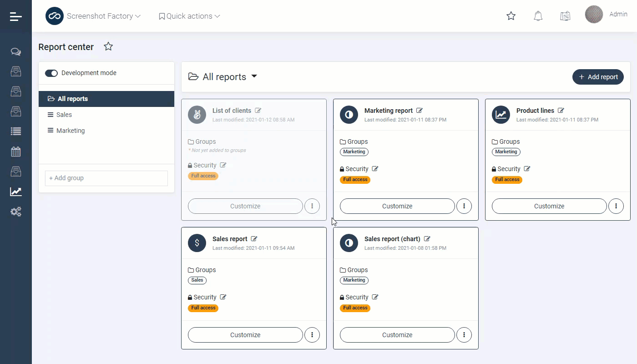Edit security of Sales report
Viewport: 637px width, 364px height.
click(x=223, y=297)
